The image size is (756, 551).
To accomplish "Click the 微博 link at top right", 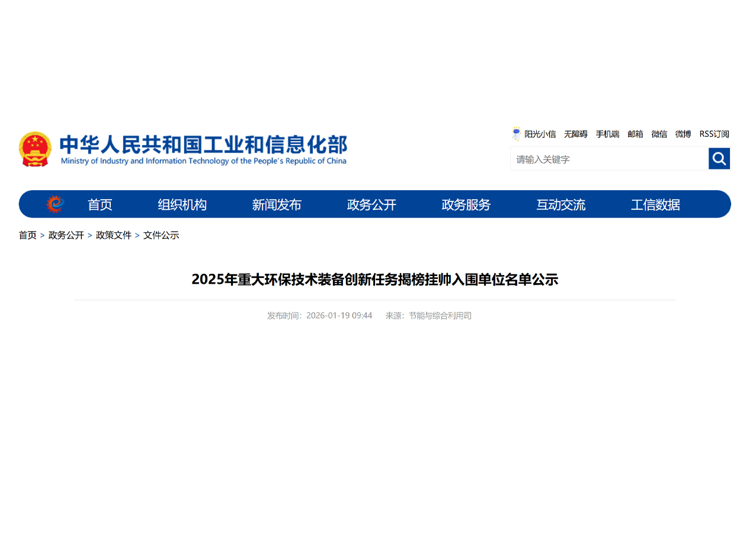I will coord(683,134).
